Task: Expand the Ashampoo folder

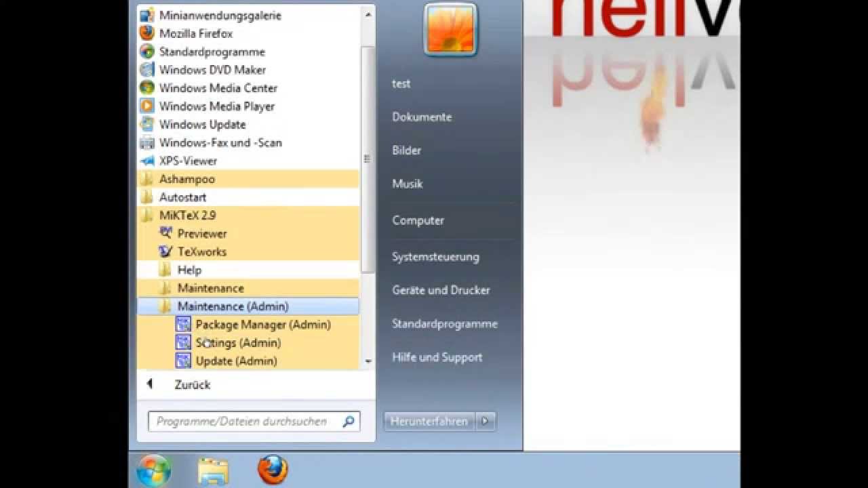Action: [248, 179]
